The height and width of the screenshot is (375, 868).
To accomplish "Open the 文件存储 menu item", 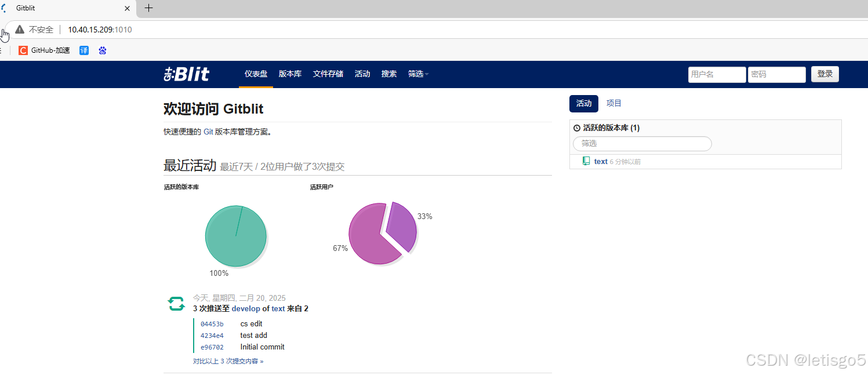I will 328,74.
